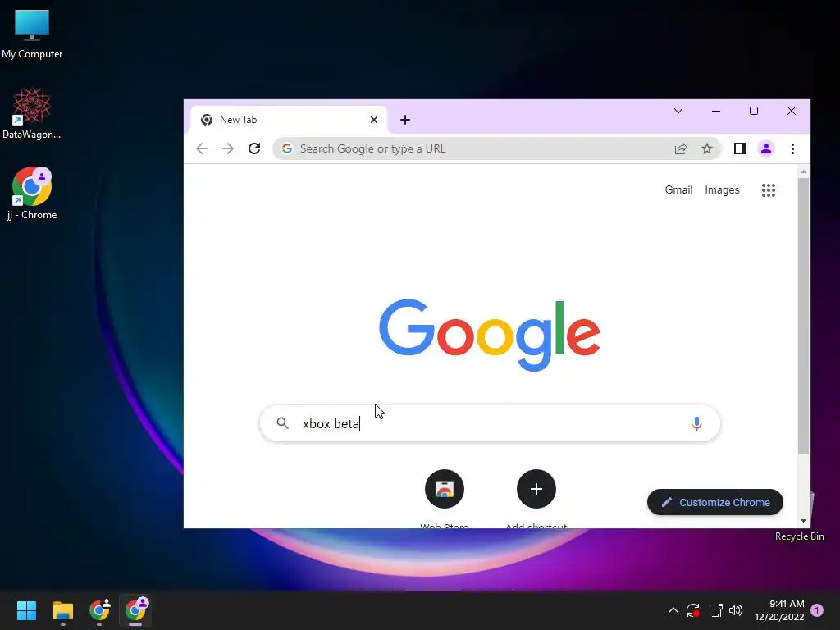Open the notification badge
Image resolution: width=840 pixels, height=630 pixels.
tap(818, 610)
